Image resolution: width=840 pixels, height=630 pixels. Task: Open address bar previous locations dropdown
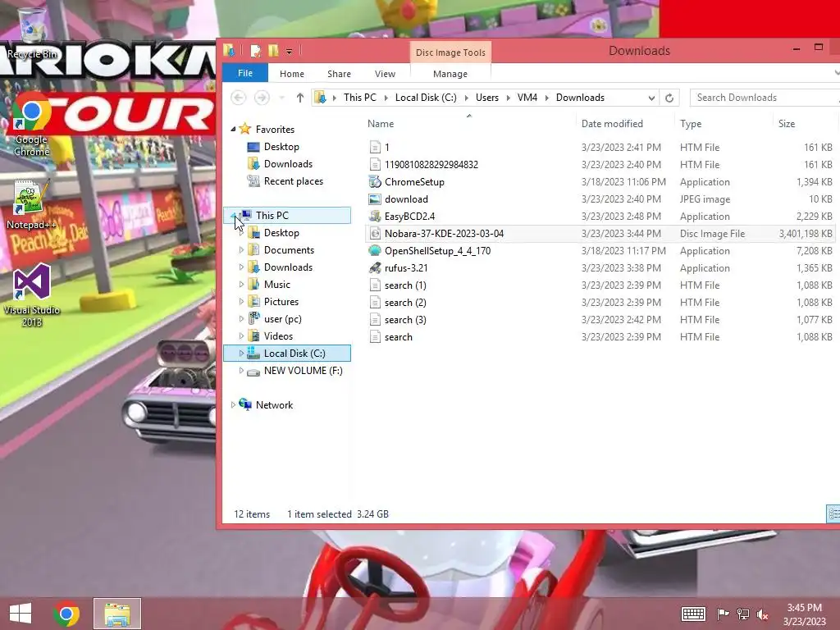point(651,98)
